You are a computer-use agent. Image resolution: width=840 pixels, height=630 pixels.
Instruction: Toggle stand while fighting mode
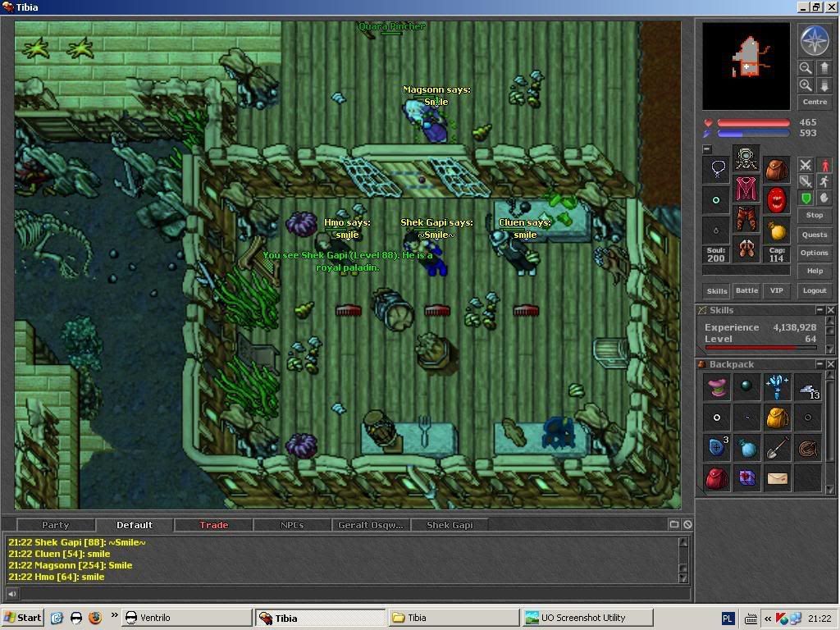(x=824, y=165)
